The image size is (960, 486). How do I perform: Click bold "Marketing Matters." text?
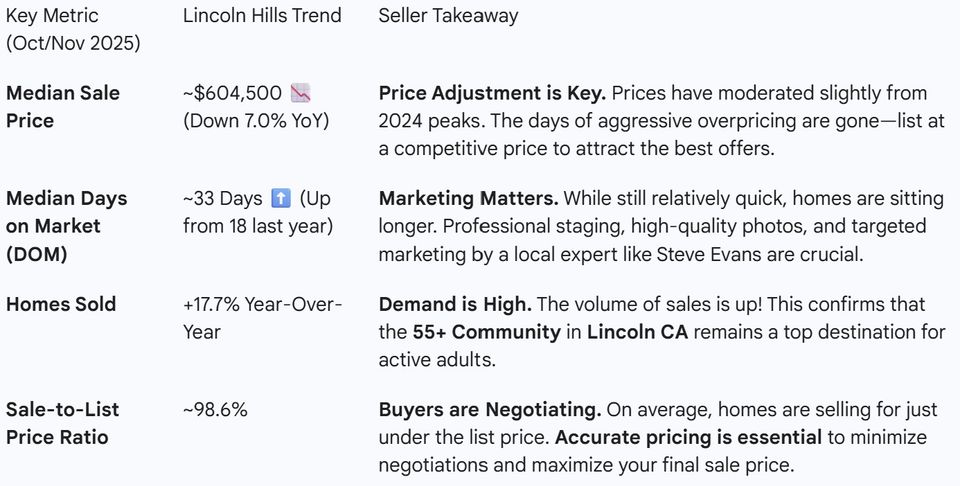tap(465, 198)
